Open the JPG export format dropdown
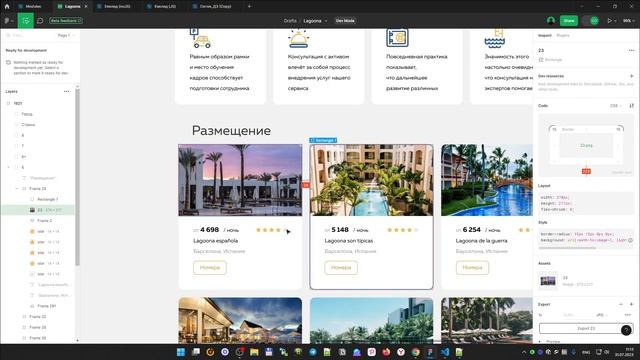The height and width of the screenshot is (360, 640). tap(602, 315)
